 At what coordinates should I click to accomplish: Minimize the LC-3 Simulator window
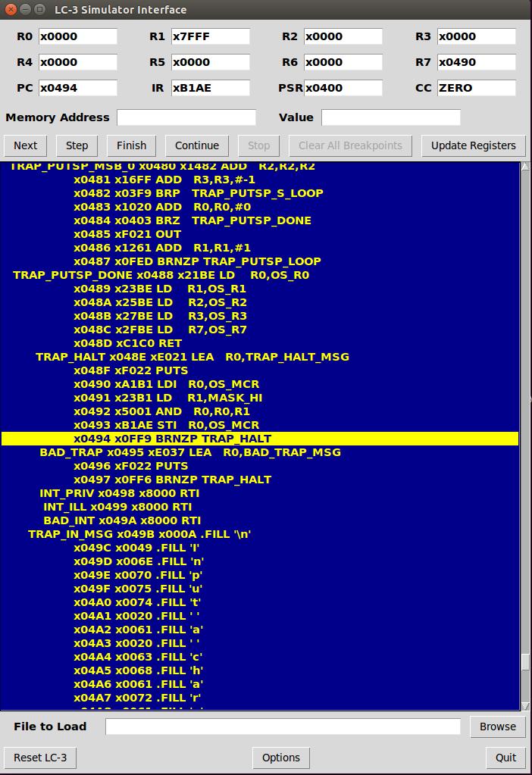(x=25, y=9)
